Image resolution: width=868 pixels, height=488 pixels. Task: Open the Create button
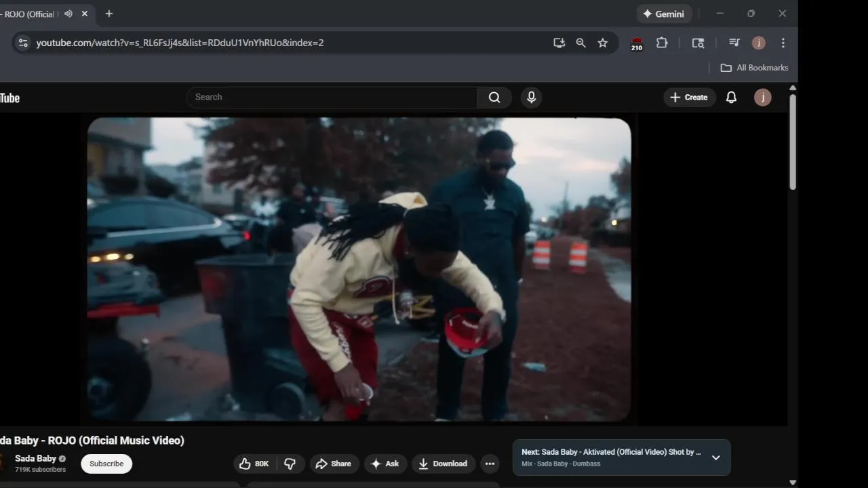(x=690, y=97)
